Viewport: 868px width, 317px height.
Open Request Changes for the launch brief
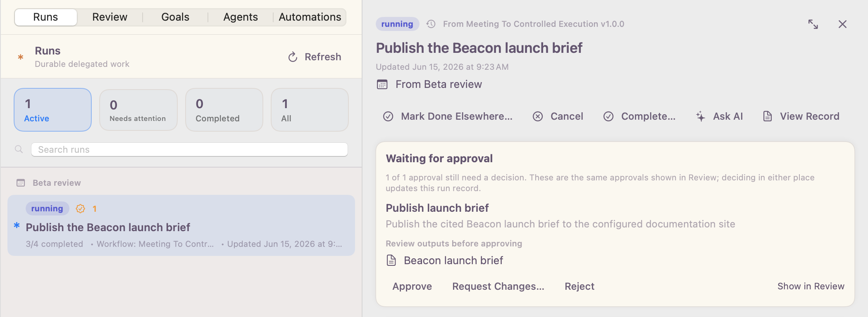click(x=498, y=286)
